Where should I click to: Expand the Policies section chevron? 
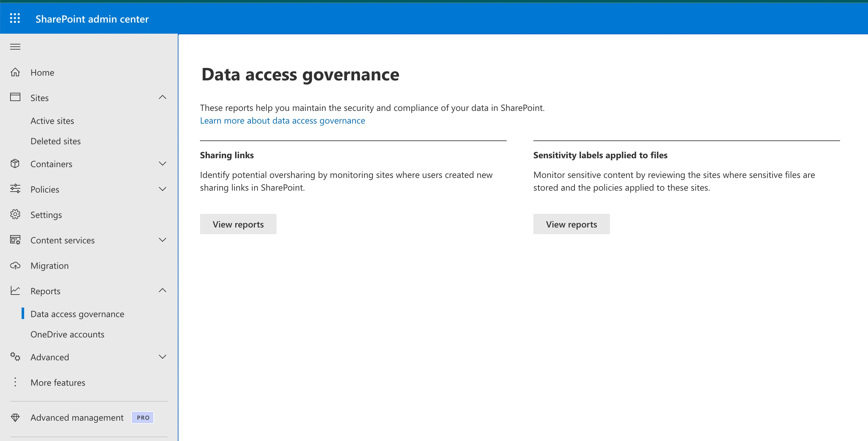pos(163,189)
